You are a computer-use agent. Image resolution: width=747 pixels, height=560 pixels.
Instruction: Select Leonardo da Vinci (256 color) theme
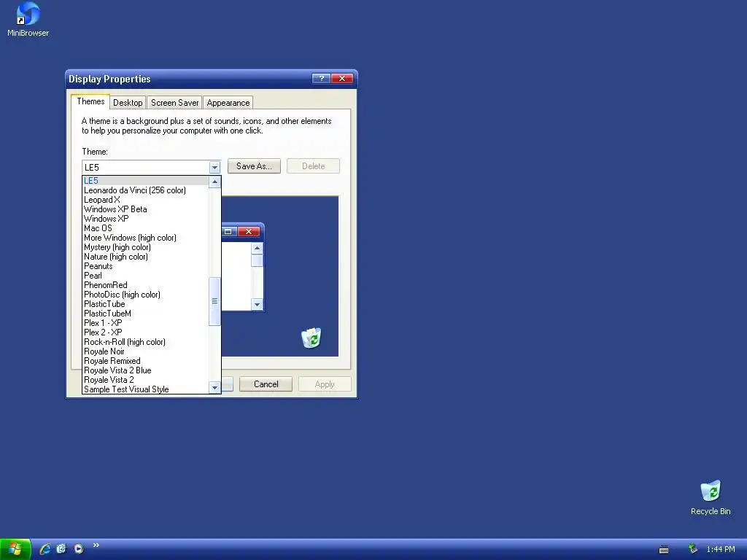pos(145,190)
